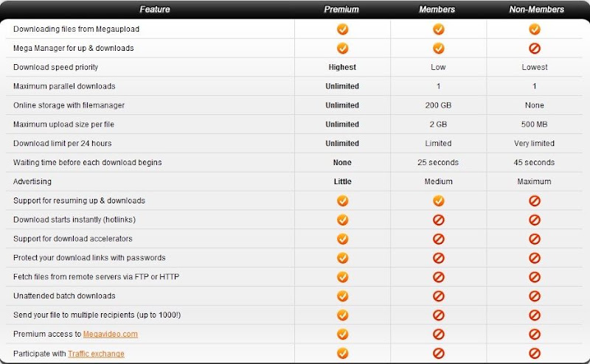Click Non-Members blocked icon for Participate with Traffic exchange
Image resolution: width=590 pixels, height=364 pixels.
coord(534,353)
